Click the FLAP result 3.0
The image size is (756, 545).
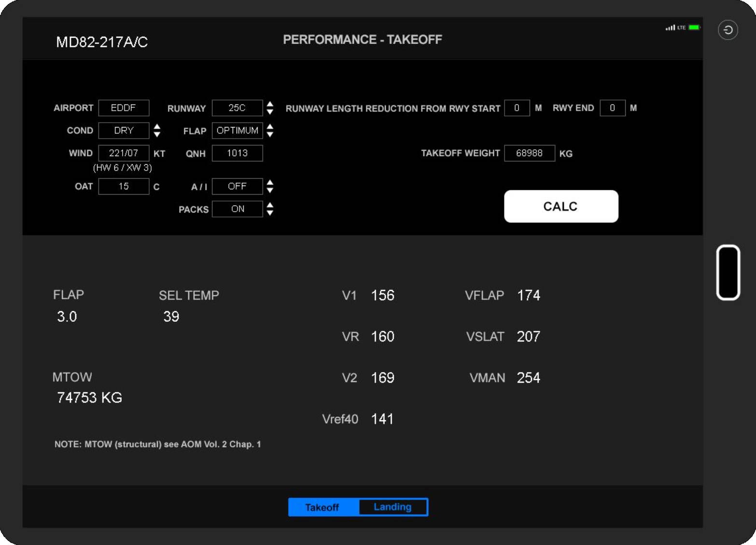[x=67, y=316]
